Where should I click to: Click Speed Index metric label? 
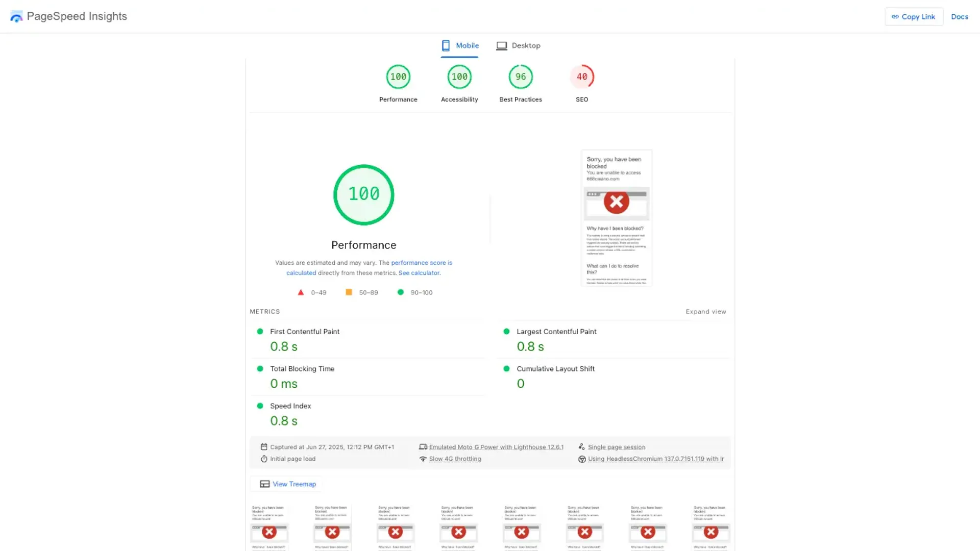tap(290, 406)
